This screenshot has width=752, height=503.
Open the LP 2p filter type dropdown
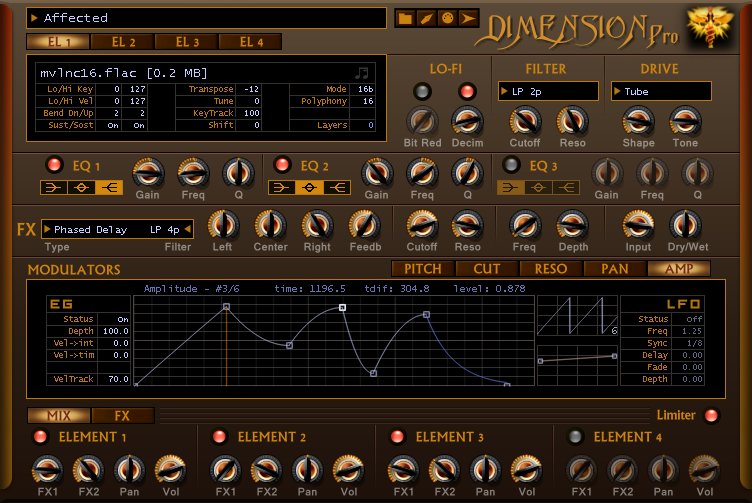tap(548, 92)
